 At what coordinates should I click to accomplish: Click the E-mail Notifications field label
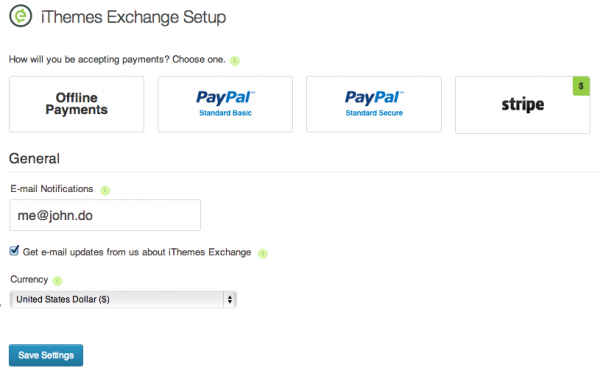coord(52,189)
